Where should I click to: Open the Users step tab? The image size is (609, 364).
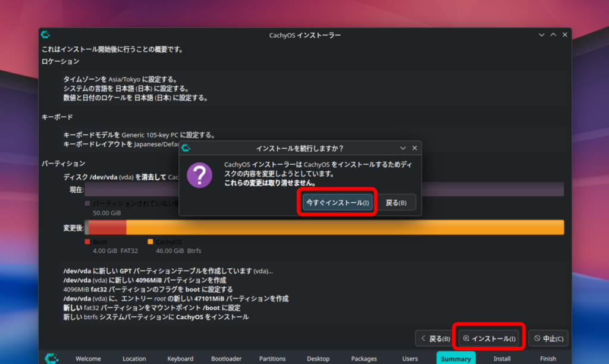click(x=410, y=359)
